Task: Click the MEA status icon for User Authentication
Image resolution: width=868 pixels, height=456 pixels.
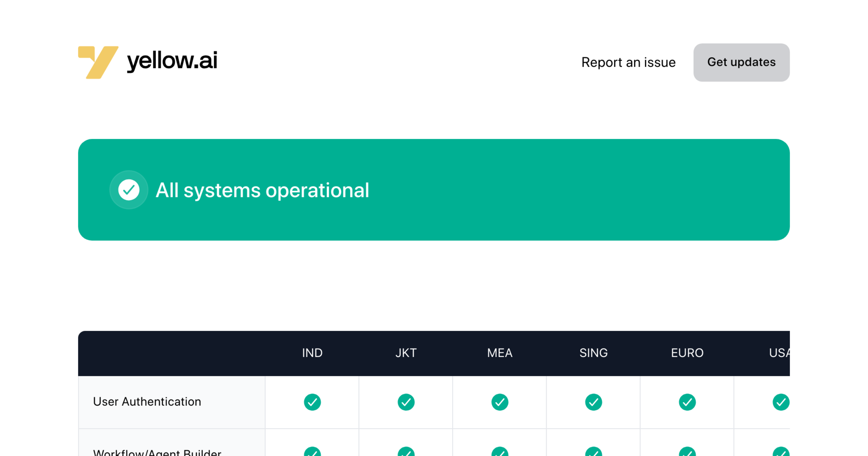Action: tap(499, 402)
